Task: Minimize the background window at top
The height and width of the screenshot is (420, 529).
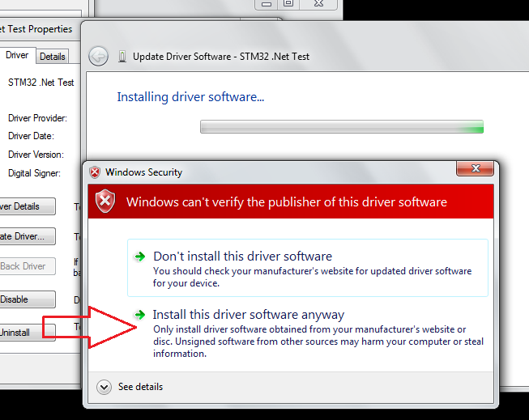Action: [x=267, y=4]
